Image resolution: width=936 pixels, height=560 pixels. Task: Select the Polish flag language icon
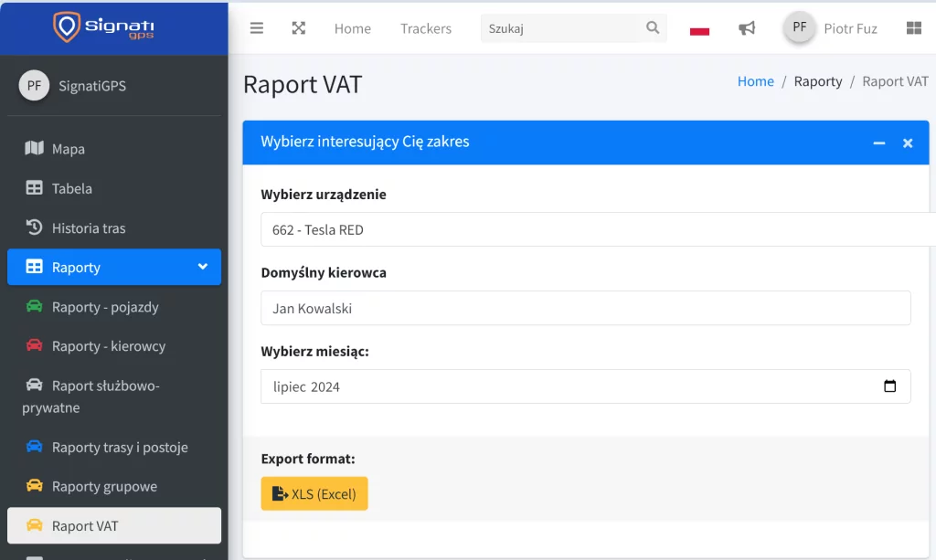[x=699, y=28]
